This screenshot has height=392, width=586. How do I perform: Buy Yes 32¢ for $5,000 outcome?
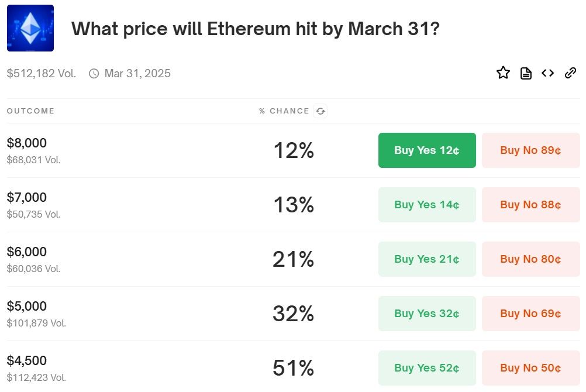(427, 314)
